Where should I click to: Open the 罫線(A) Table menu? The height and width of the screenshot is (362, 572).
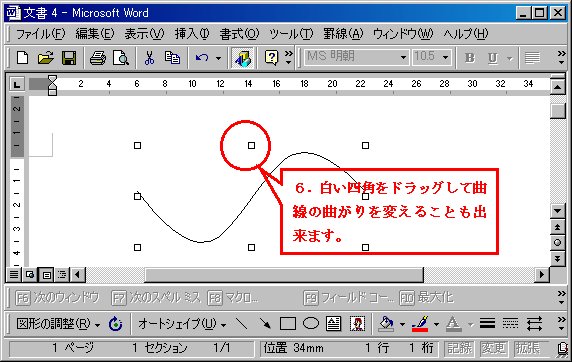click(x=343, y=34)
